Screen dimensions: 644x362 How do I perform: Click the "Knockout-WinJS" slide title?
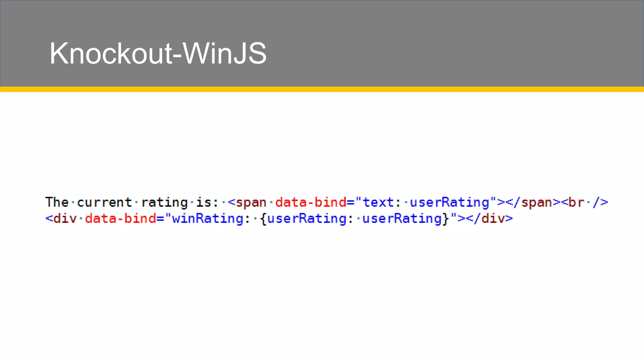click(x=158, y=53)
